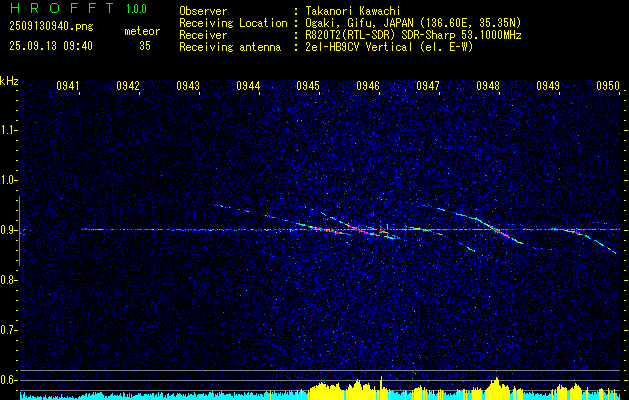
Task: Click the Receiving antenna label
Action: 230,47
